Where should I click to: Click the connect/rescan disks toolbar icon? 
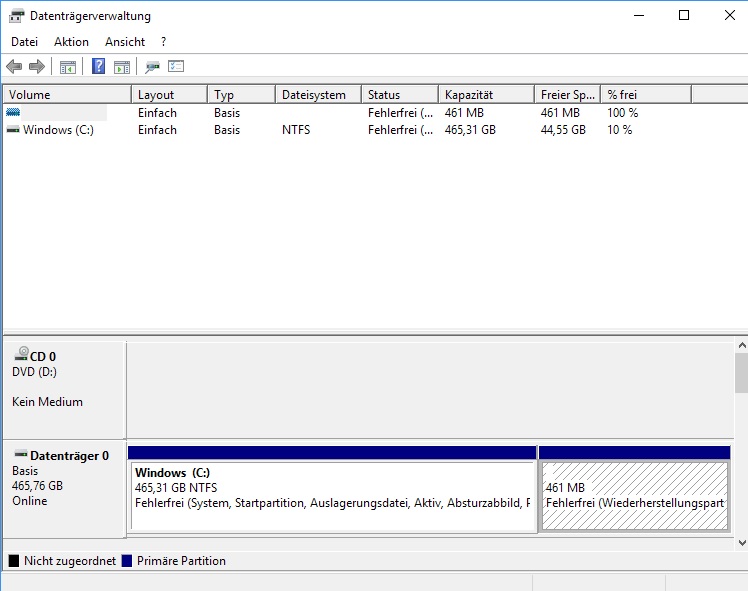(x=152, y=67)
